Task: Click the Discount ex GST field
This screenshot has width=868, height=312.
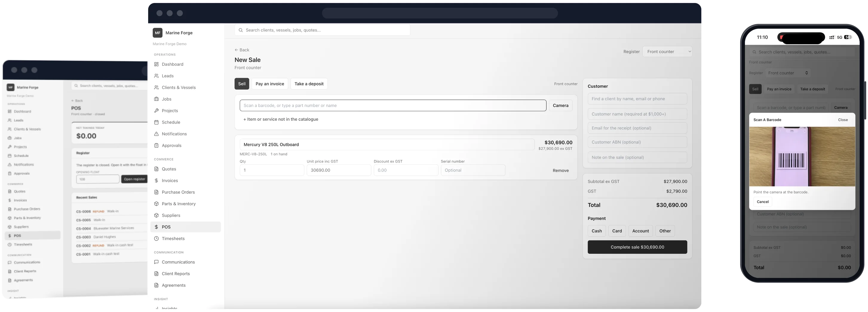Action: pyautogui.click(x=406, y=170)
